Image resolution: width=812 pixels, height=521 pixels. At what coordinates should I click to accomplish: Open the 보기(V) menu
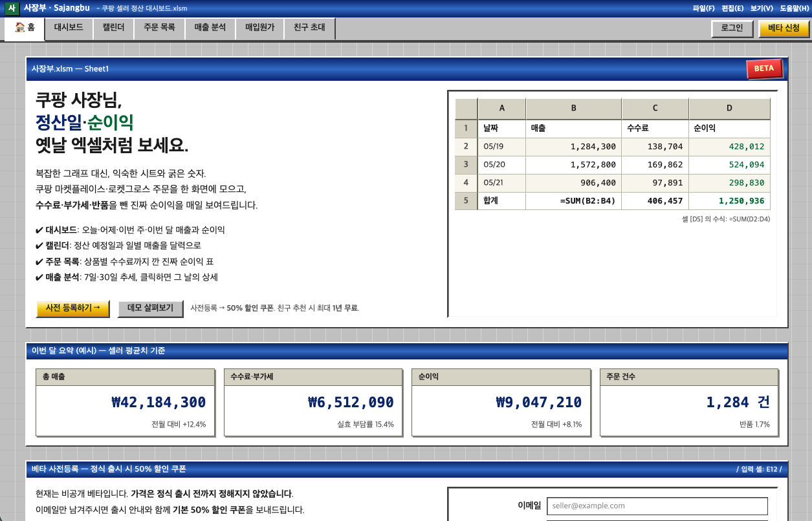(762, 8)
